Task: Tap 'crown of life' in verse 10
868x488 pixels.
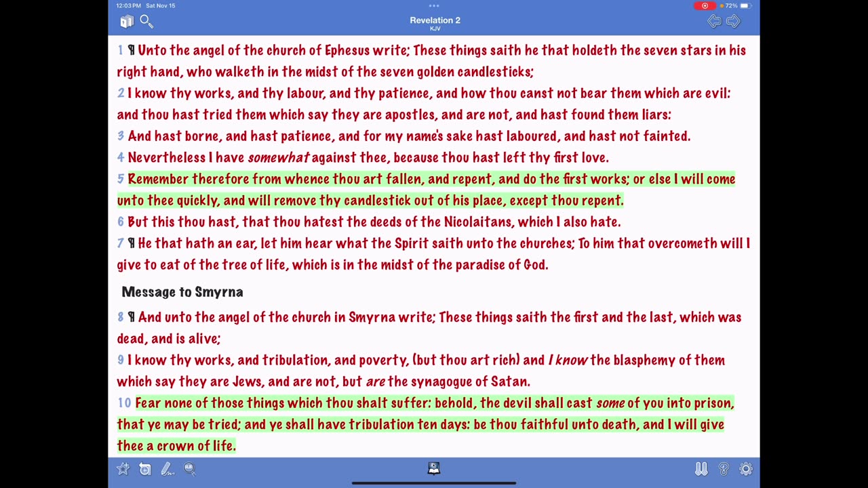Action: pyautogui.click(x=196, y=446)
